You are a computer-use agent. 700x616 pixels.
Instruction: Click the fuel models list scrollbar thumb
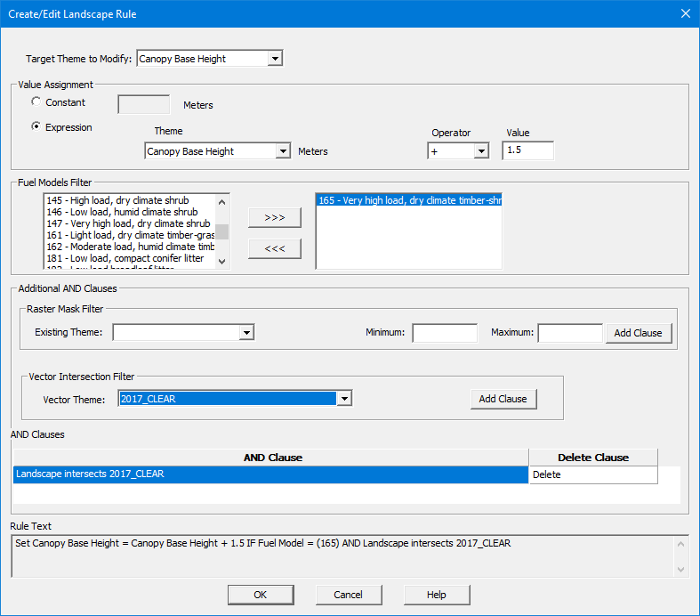(x=221, y=231)
